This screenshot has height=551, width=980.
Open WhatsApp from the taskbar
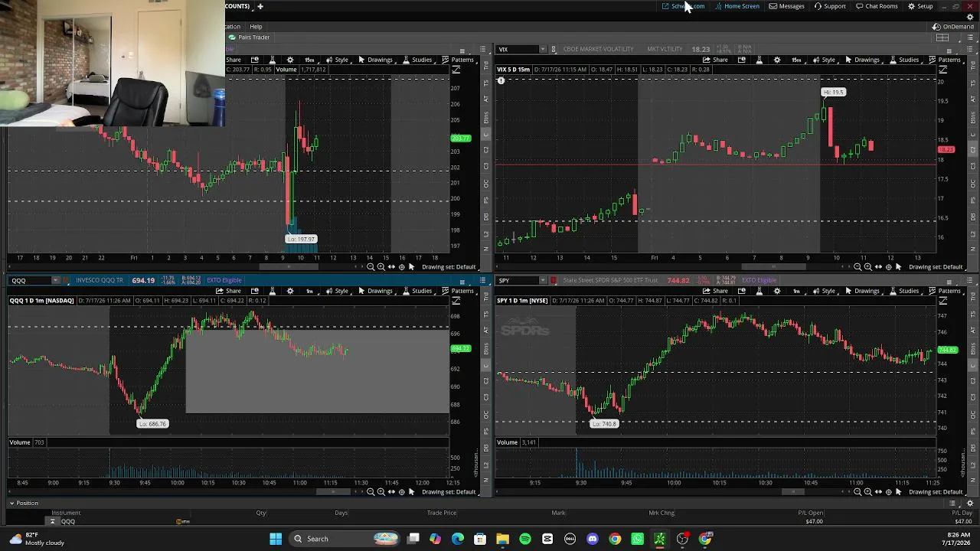[x=637, y=539]
